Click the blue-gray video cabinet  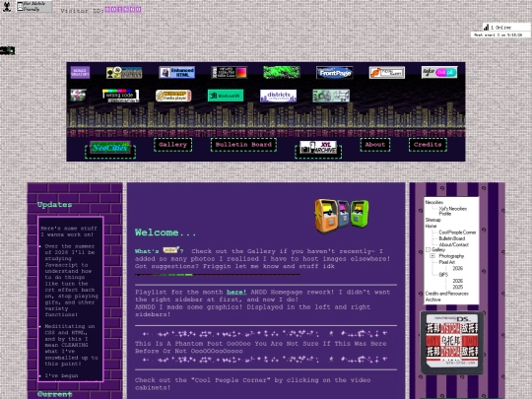(344, 214)
